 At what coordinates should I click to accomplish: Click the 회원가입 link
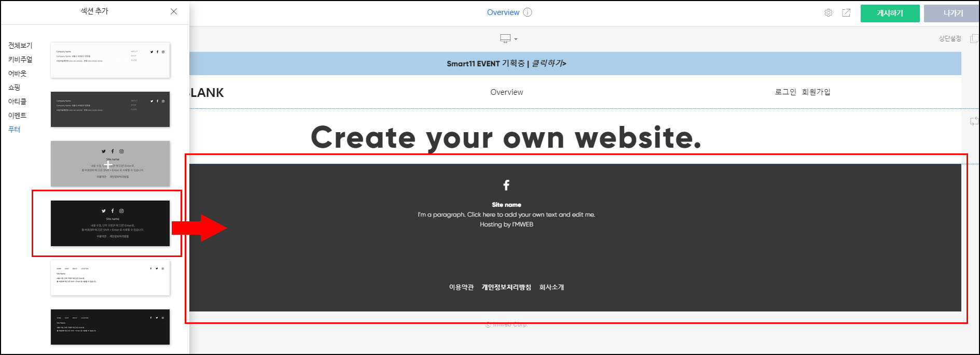[816, 92]
